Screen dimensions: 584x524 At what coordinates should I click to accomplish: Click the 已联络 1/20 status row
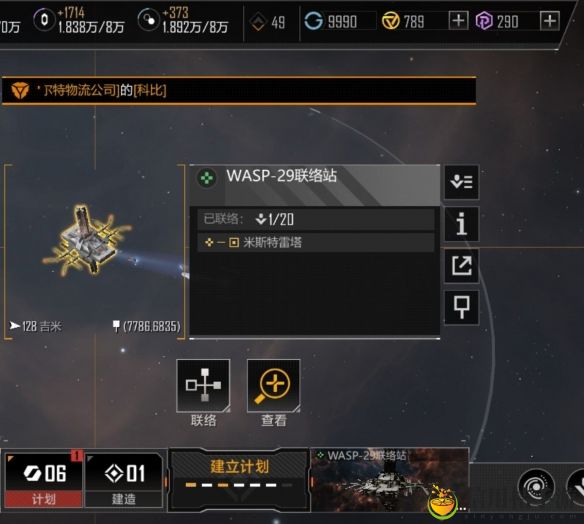[316, 219]
